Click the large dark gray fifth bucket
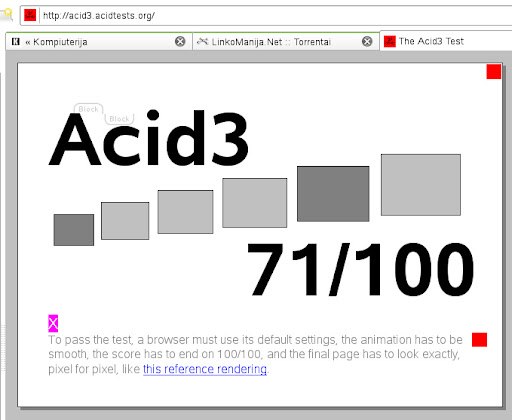Screen dimensions: 512x420 tap(333, 194)
